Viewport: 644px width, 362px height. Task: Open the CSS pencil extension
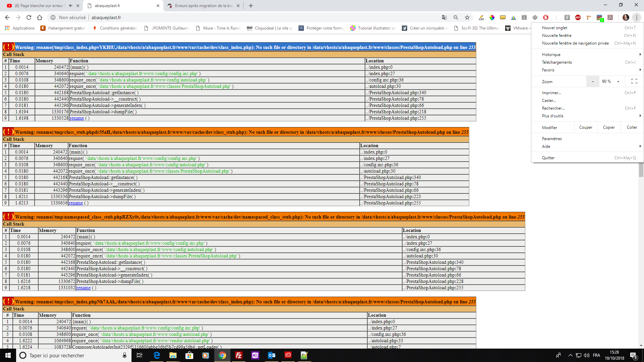coord(481,17)
